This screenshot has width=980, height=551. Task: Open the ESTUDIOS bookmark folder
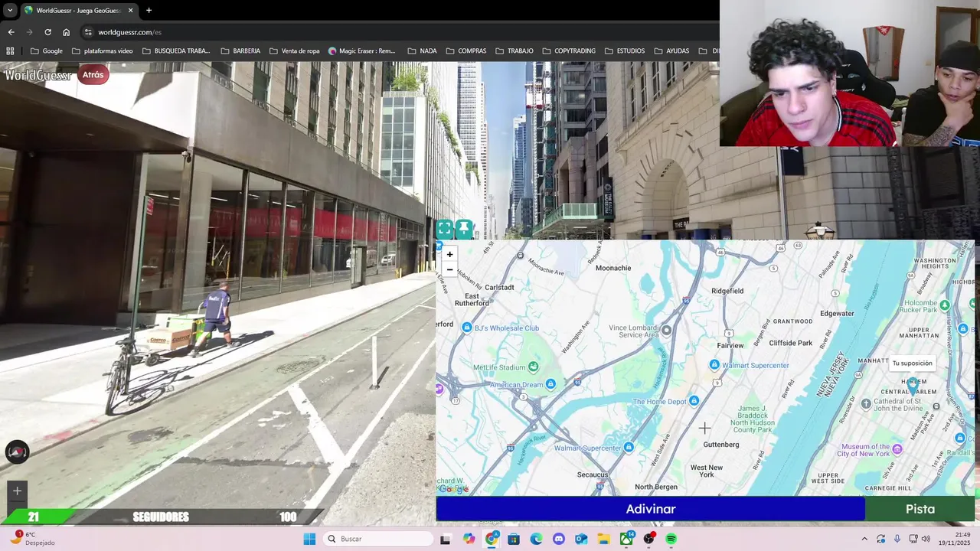[x=625, y=51]
